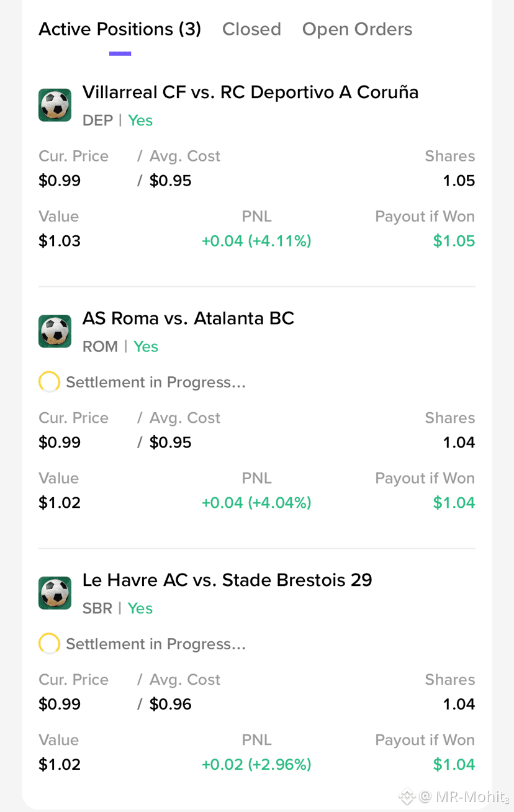The width and height of the screenshot is (514, 812).
Task: Open the Open Orders tab
Action: pyautogui.click(x=357, y=29)
